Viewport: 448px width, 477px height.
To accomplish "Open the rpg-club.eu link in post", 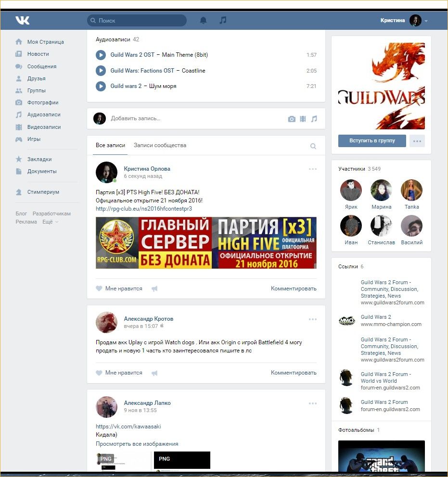I will (144, 209).
